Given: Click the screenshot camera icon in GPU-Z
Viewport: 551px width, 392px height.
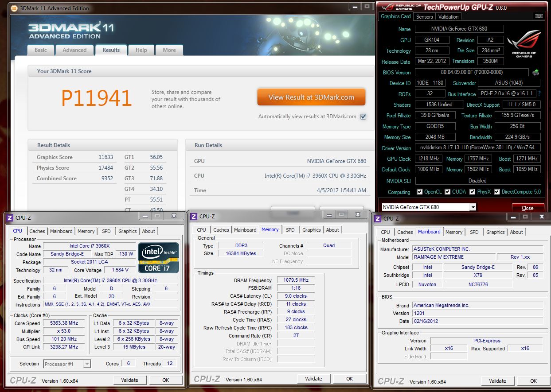Looking at the screenshot, I should point(539,16).
